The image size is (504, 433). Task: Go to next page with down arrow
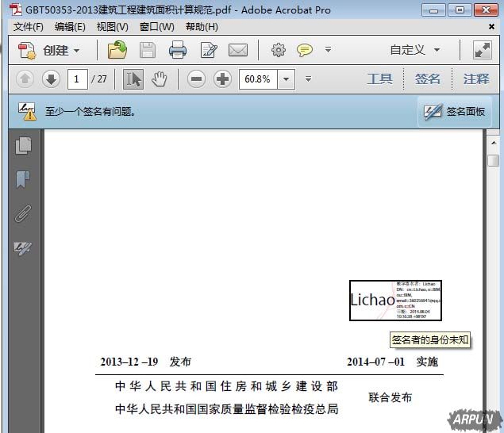(x=51, y=79)
